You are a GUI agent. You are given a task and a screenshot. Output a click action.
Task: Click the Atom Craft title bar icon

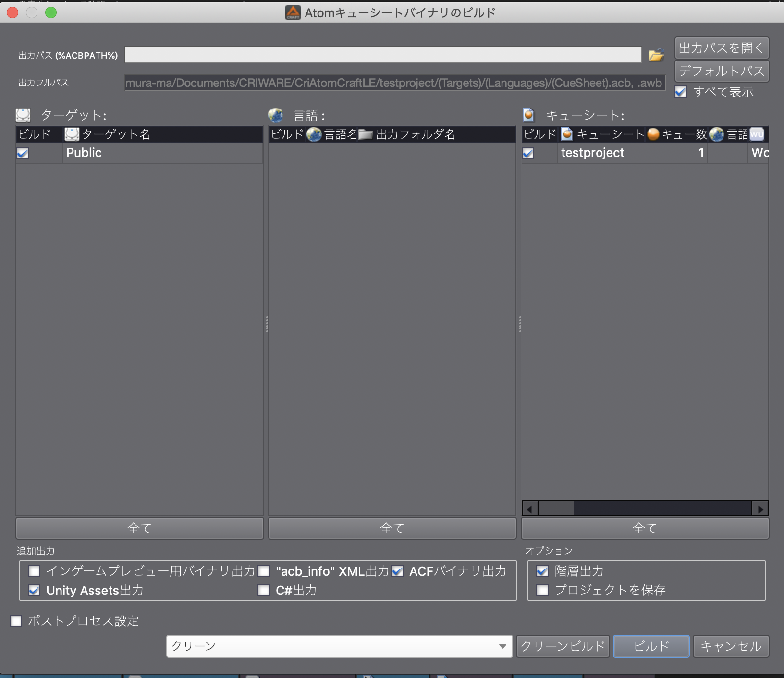pos(293,12)
